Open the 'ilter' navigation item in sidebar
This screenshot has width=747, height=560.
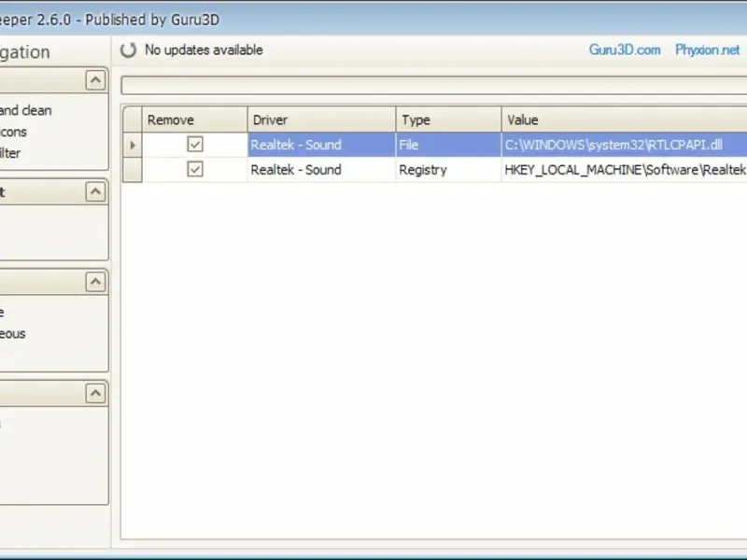coord(10,153)
